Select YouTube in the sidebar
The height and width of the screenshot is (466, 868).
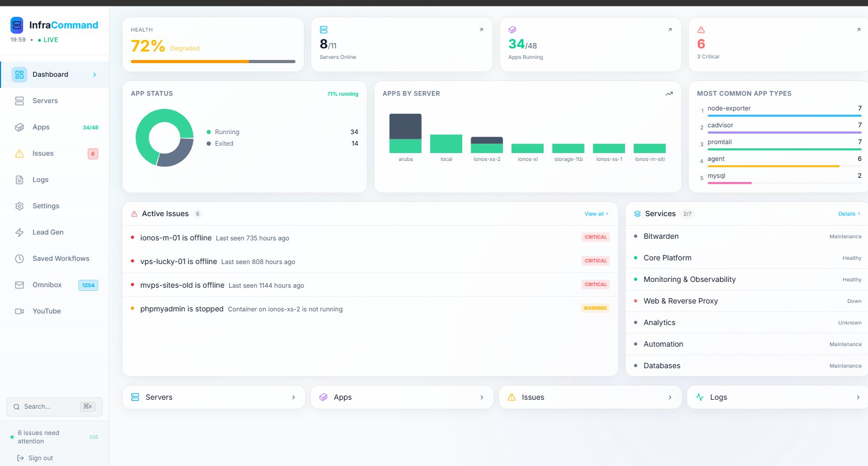tap(55, 311)
